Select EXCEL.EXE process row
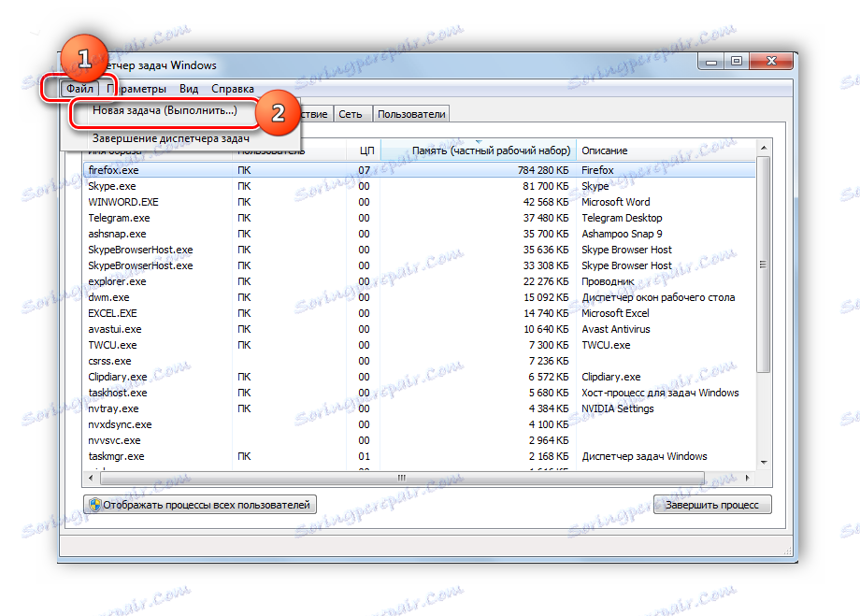Image resolution: width=860 pixels, height=616 pixels. pos(420,313)
